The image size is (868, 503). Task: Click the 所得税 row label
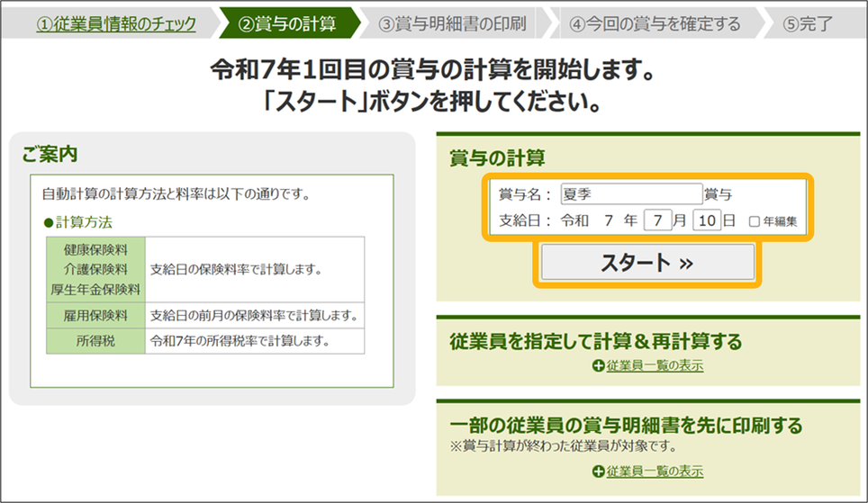pos(95,341)
